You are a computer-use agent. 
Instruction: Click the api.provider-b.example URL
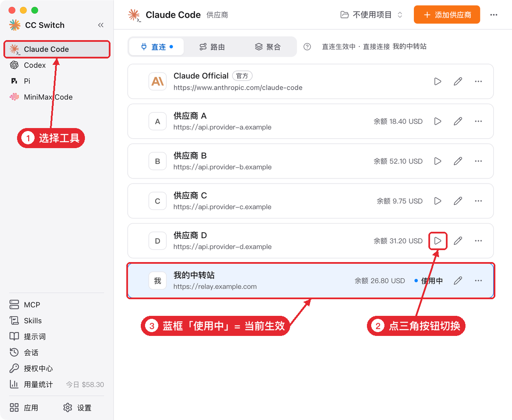click(x=222, y=167)
